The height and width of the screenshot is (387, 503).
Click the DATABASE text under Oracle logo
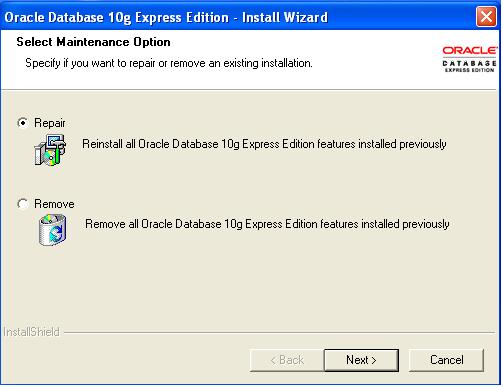[469, 63]
